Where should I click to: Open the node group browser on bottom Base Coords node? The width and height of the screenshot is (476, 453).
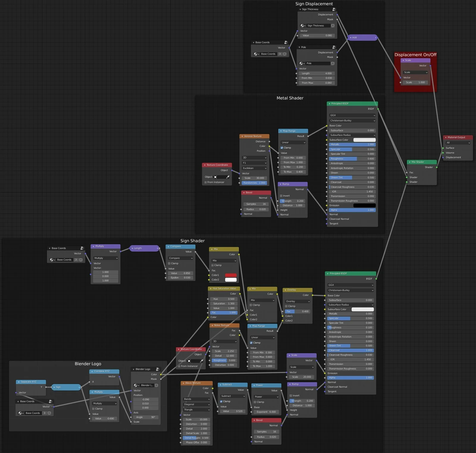(20, 413)
